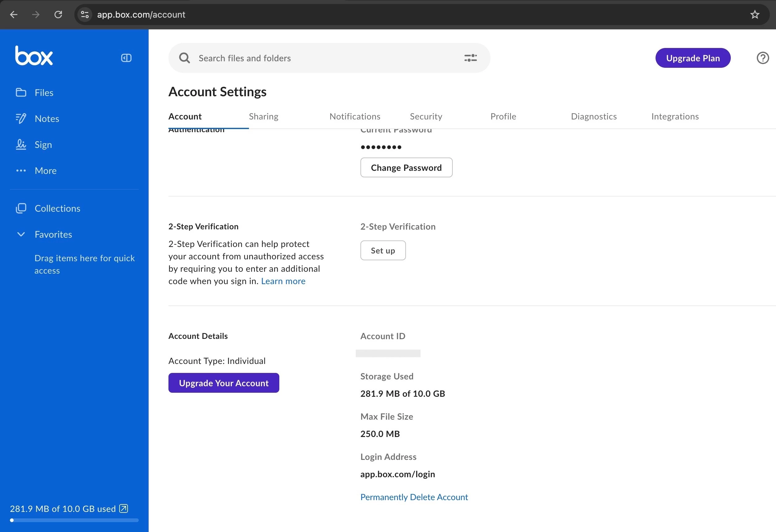
Task: Click the Permanently Delete Account link
Action: point(414,497)
